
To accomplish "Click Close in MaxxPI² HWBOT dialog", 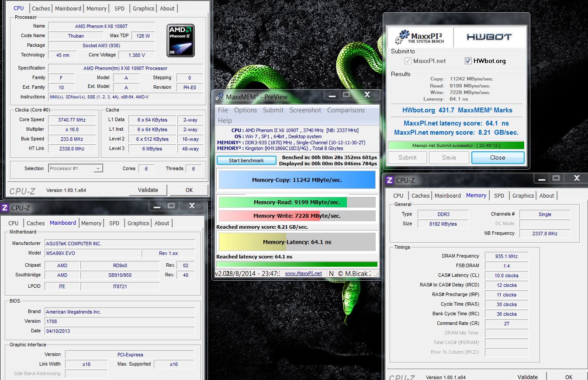I will (498, 157).
